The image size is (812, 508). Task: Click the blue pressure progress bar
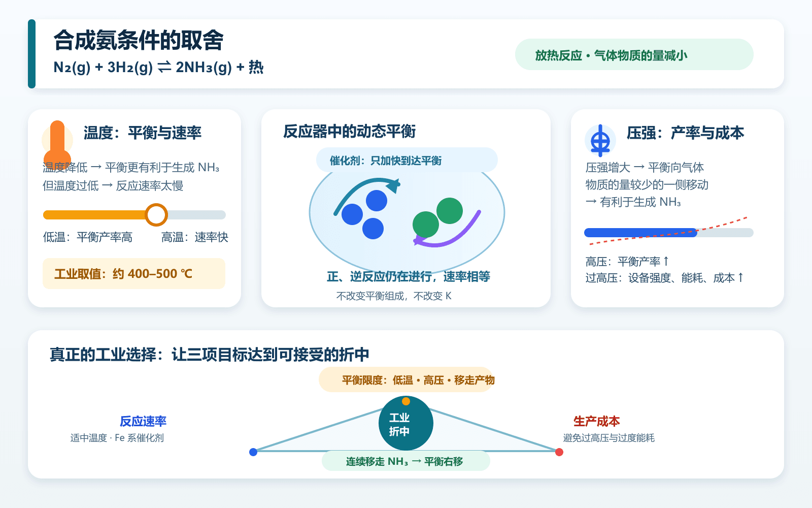[641, 233]
